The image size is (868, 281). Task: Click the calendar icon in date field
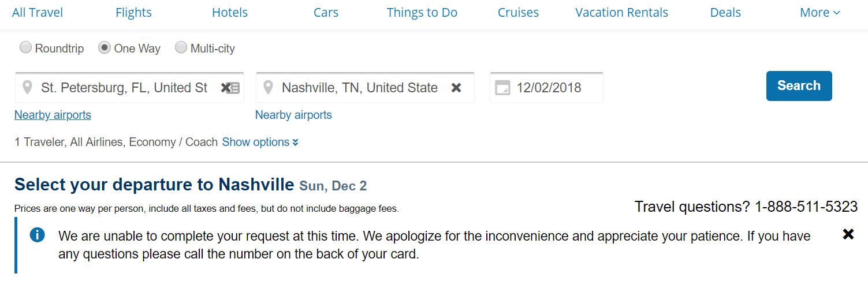pos(503,88)
